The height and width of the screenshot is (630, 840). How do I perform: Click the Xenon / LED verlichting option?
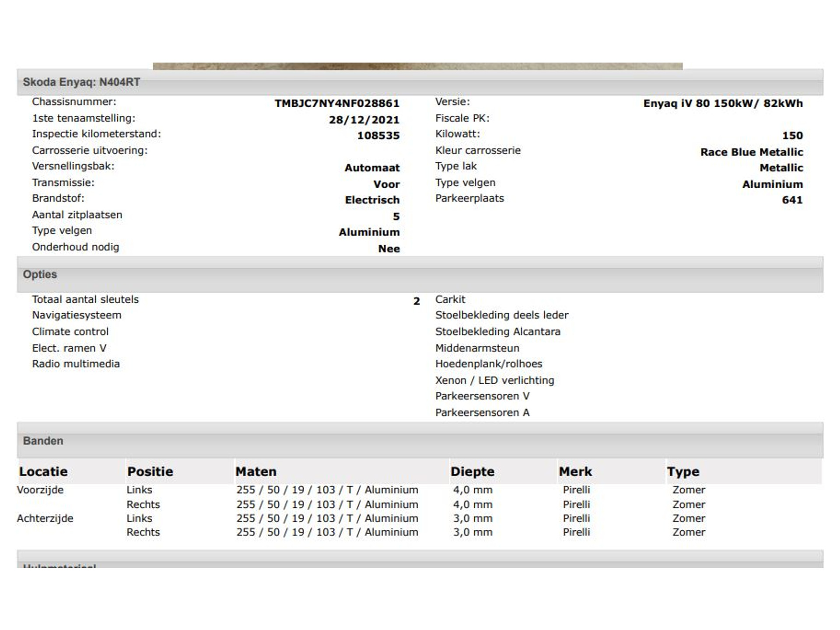tap(494, 380)
